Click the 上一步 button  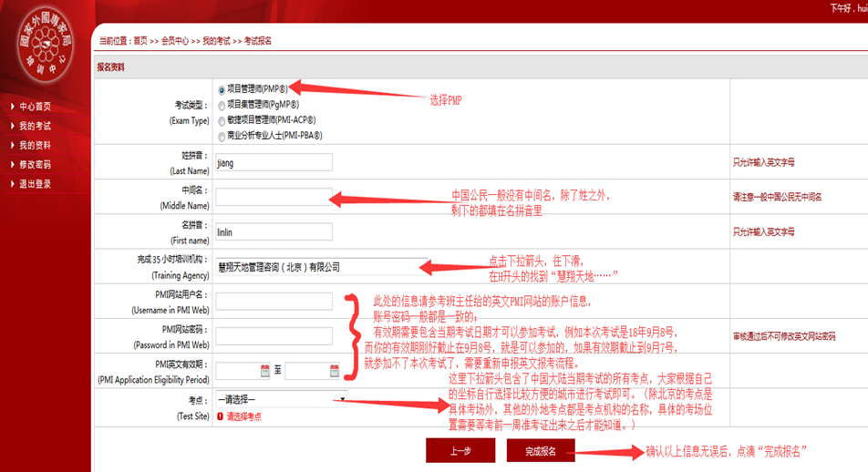(x=460, y=451)
